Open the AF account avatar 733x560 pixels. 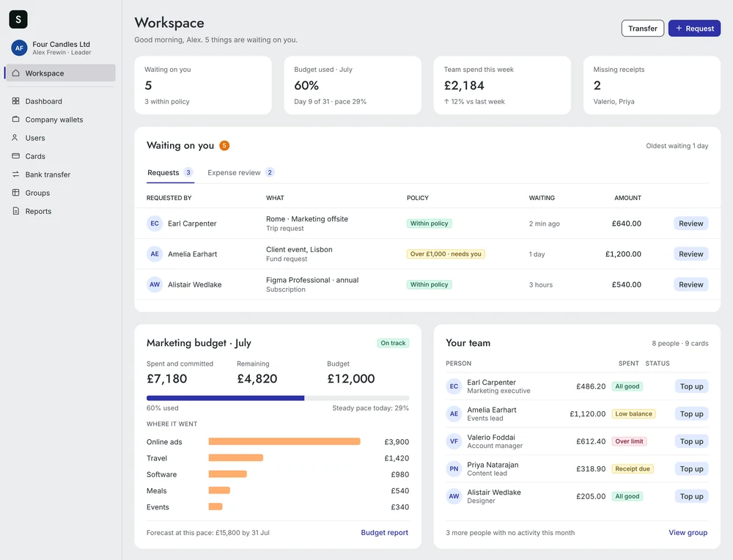(19, 48)
